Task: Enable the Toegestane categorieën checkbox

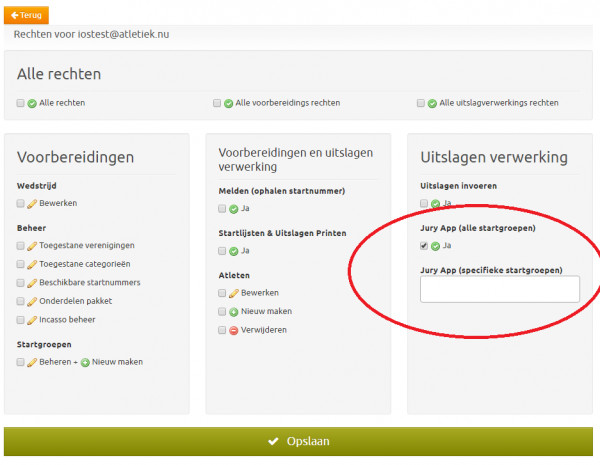Action: pos(20,264)
